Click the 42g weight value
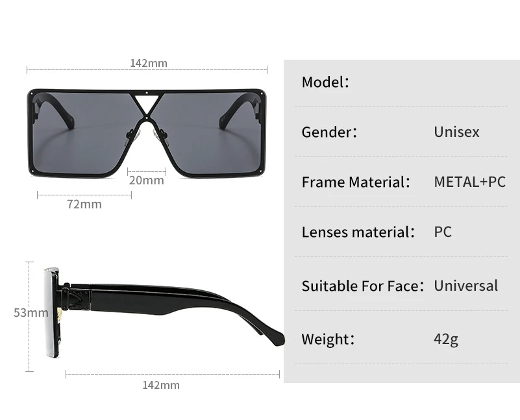This screenshot has width=520, height=420. point(446,339)
